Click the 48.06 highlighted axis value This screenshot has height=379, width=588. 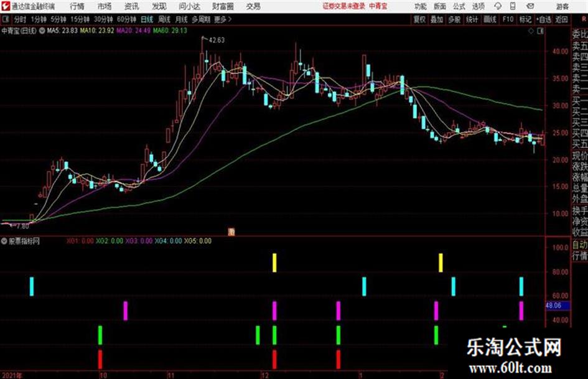[x=558, y=306]
